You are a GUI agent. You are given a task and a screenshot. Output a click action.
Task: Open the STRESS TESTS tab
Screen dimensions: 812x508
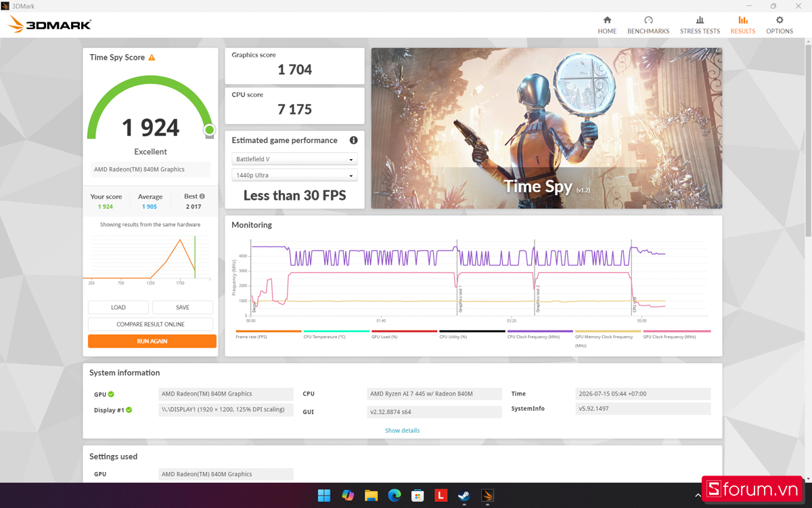pyautogui.click(x=700, y=25)
